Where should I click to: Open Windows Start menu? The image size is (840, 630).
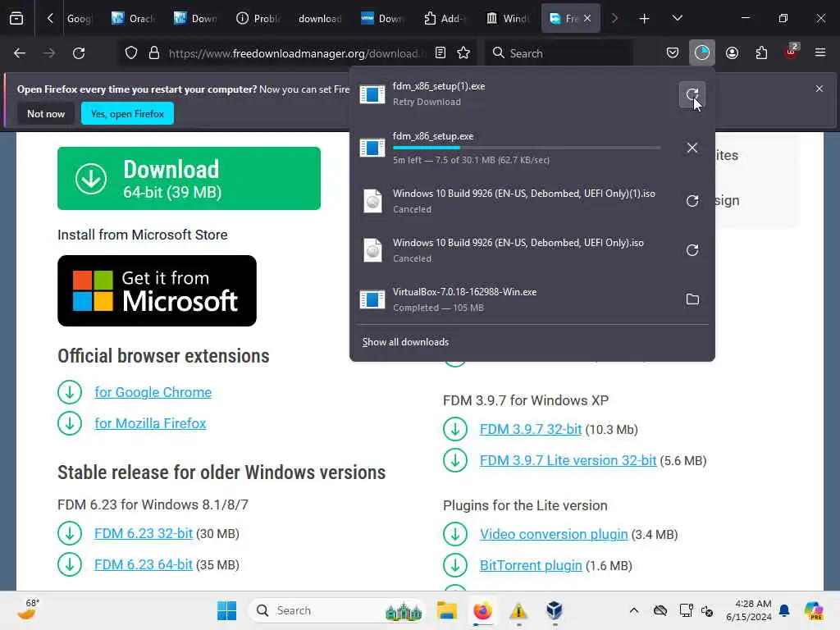pyautogui.click(x=226, y=610)
